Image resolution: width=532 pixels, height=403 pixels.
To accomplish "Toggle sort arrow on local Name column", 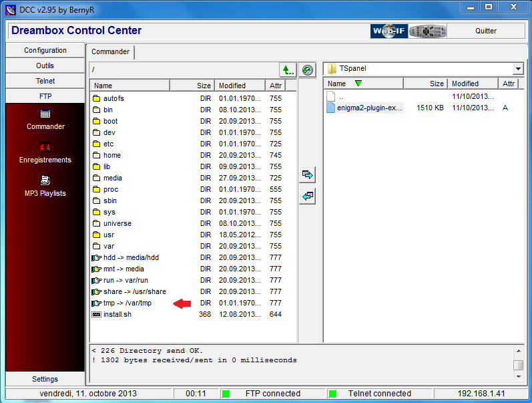I will 358,84.
